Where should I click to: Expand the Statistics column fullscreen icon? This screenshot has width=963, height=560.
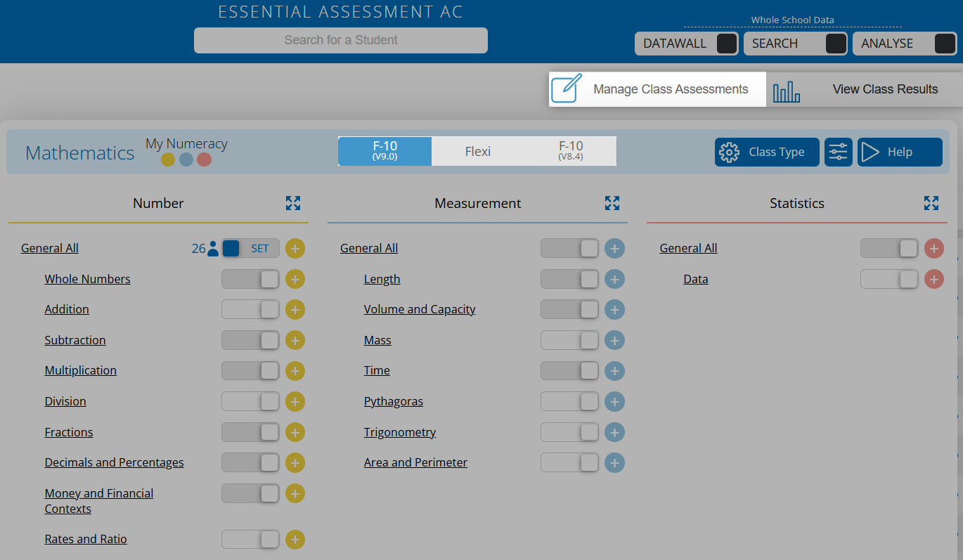point(931,203)
